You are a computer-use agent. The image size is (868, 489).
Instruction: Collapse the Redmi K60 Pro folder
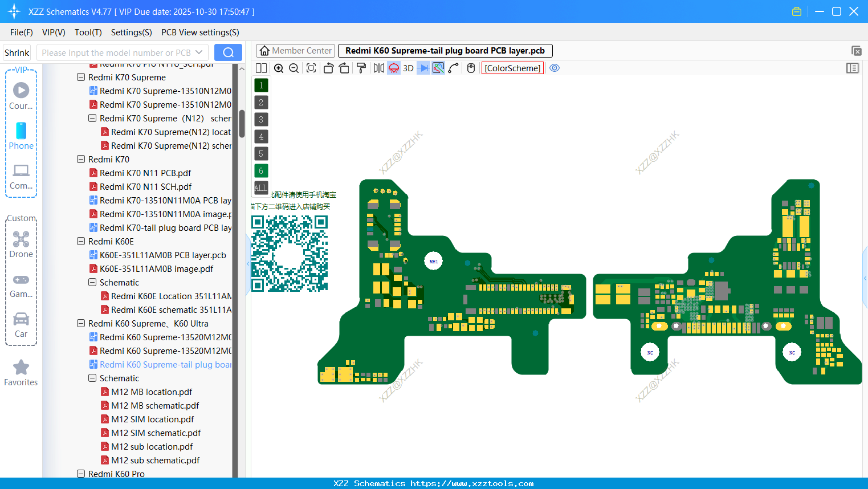click(81, 474)
